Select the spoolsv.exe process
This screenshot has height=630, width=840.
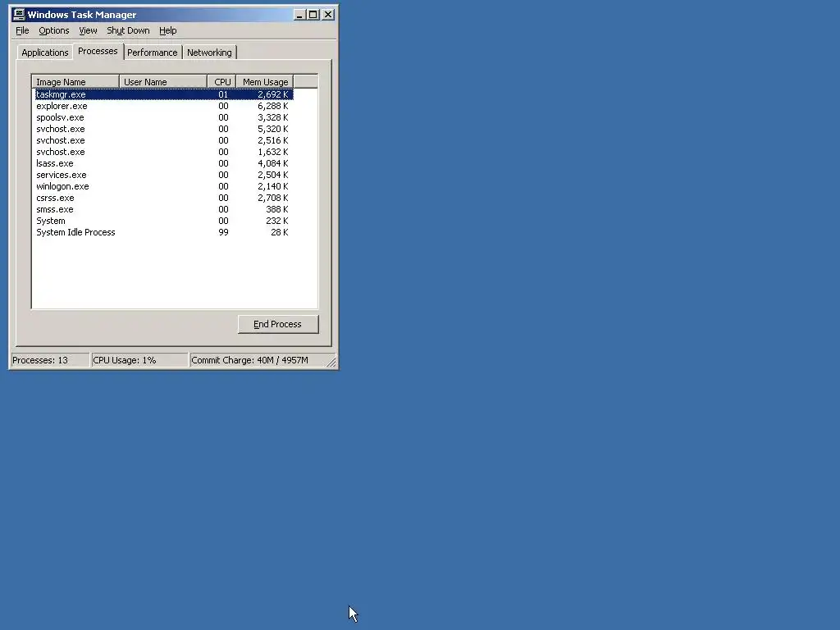(163, 117)
